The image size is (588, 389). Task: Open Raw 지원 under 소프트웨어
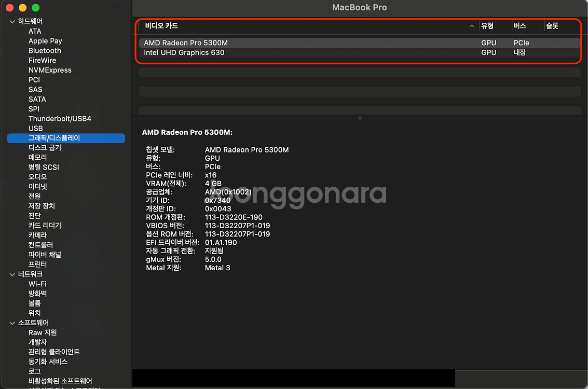coord(43,333)
